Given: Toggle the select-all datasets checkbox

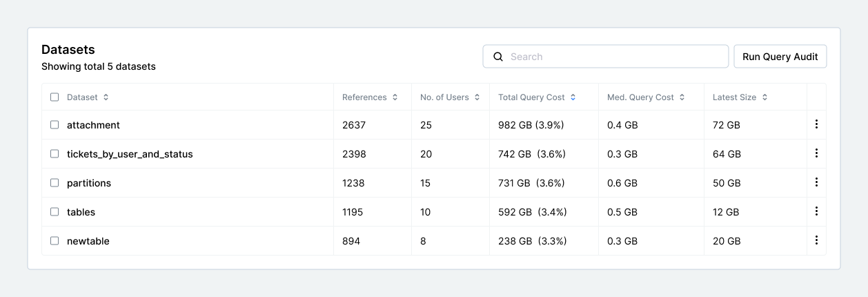Looking at the screenshot, I should click(x=55, y=97).
